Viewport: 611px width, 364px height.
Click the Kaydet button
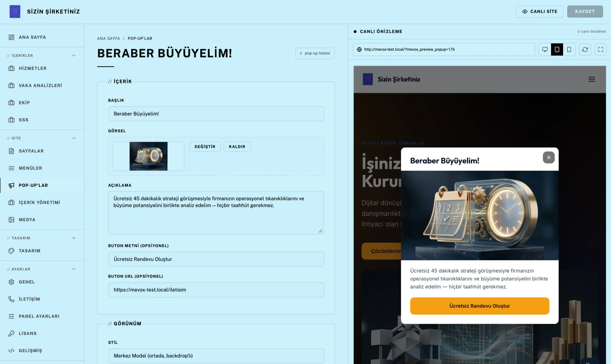coord(585,11)
